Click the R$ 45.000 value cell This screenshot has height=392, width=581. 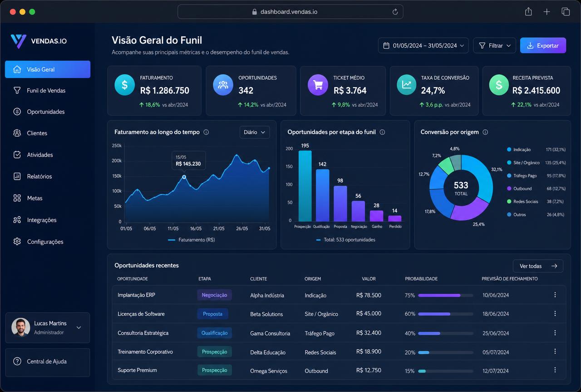coord(369,314)
